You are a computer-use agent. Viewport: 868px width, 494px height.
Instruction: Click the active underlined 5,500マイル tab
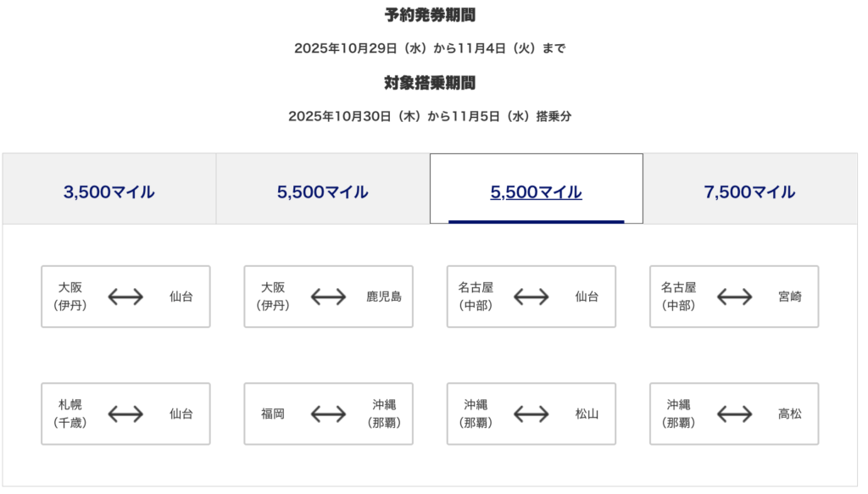click(x=536, y=192)
